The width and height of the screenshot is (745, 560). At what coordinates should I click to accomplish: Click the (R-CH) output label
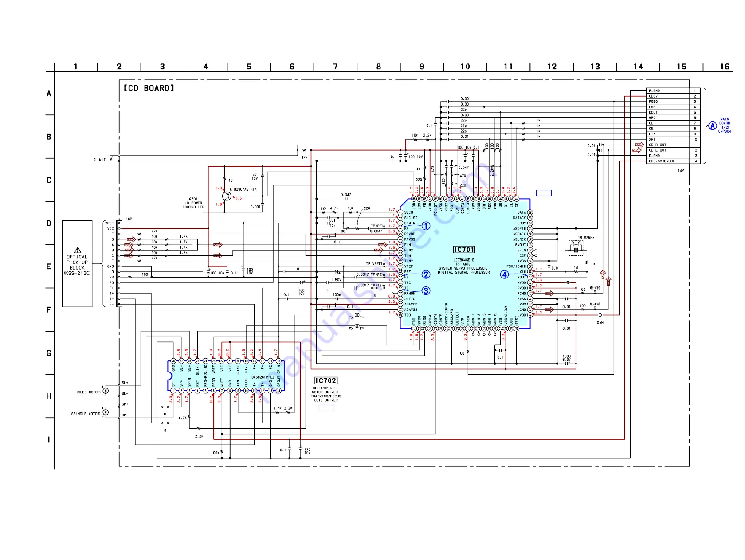tap(595, 288)
